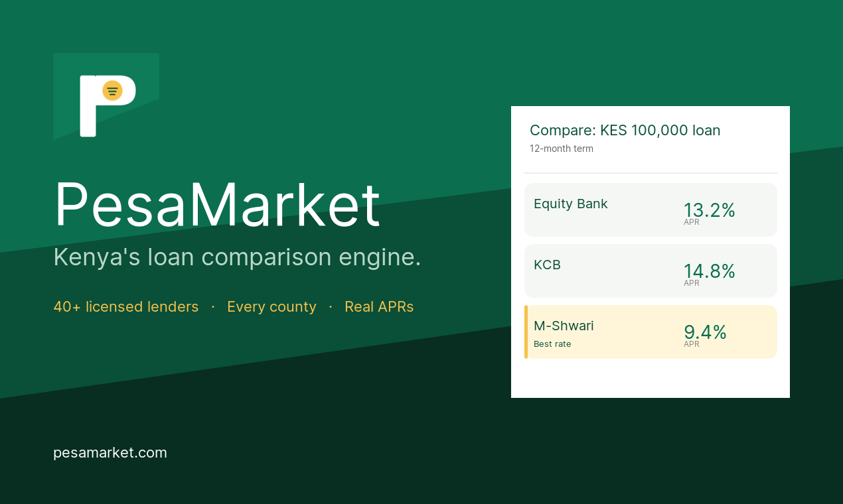Click the PesaMarket brand title
Image resolution: width=843 pixels, height=504 pixels.
(x=218, y=204)
